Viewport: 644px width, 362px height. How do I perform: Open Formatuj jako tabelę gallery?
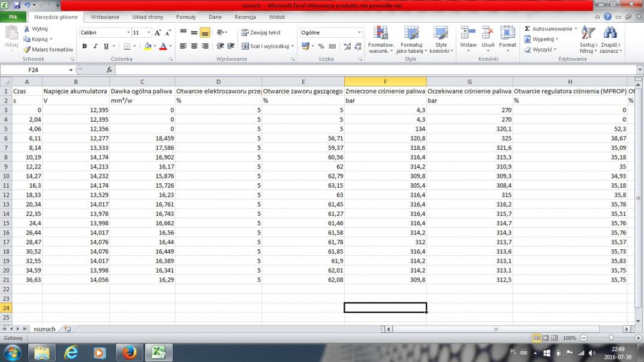tap(411, 40)
